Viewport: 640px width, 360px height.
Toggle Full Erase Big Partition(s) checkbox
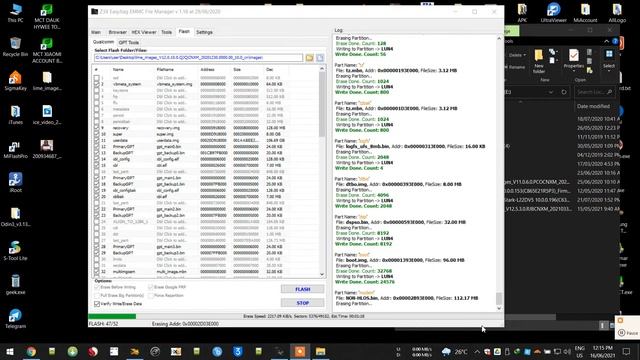[x=97, y=296]
